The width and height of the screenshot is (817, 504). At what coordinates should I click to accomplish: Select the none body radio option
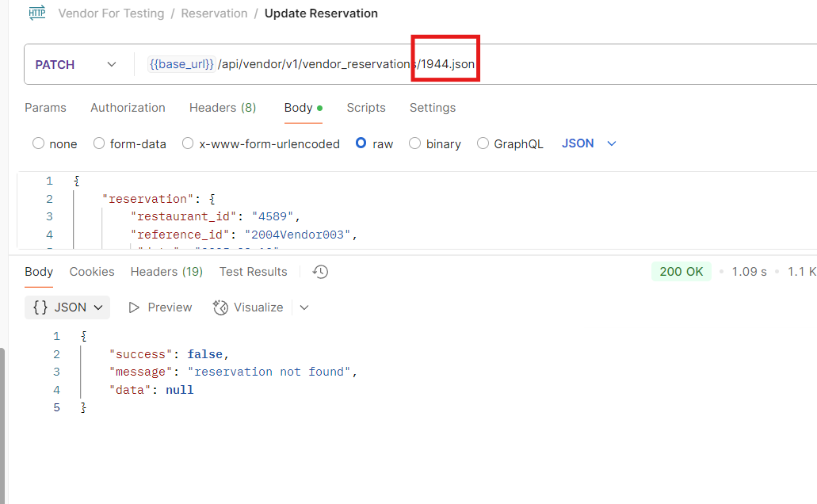pyautogui.click(x=38, y=143)
